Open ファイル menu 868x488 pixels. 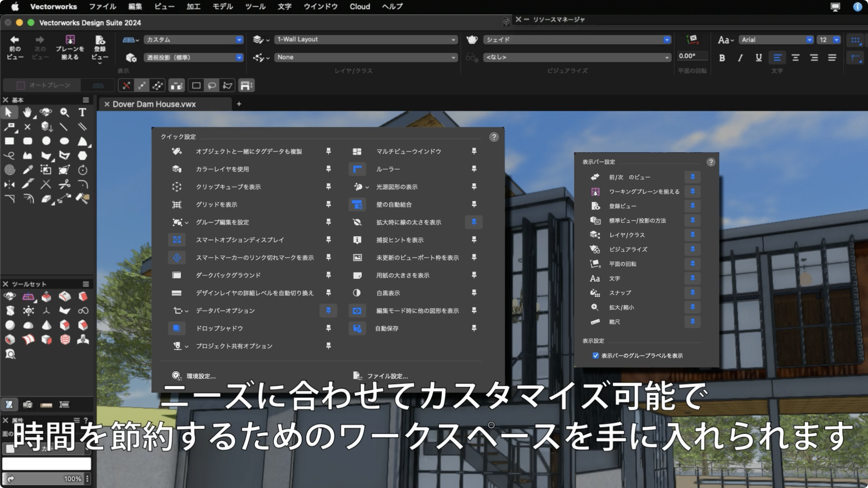pyautogui.click(x=102, y=6)
